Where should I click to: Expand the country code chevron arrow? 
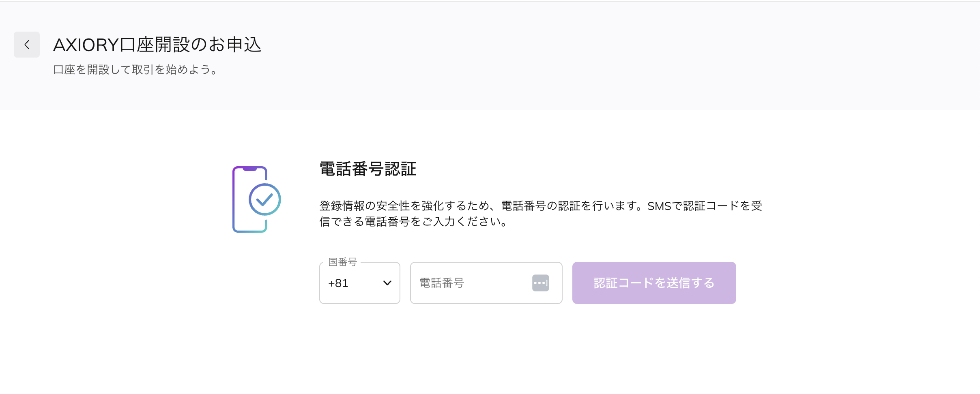click(x=387, y=283)
